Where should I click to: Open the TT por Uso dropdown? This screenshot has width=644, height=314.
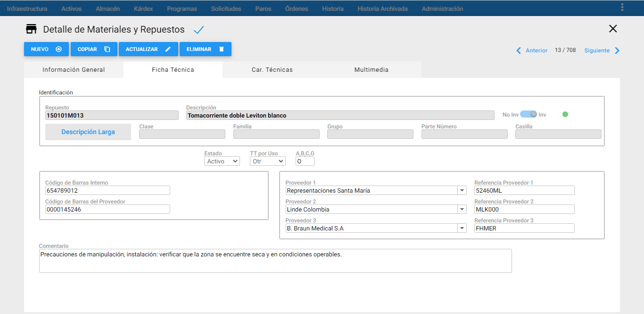(267, 161)
